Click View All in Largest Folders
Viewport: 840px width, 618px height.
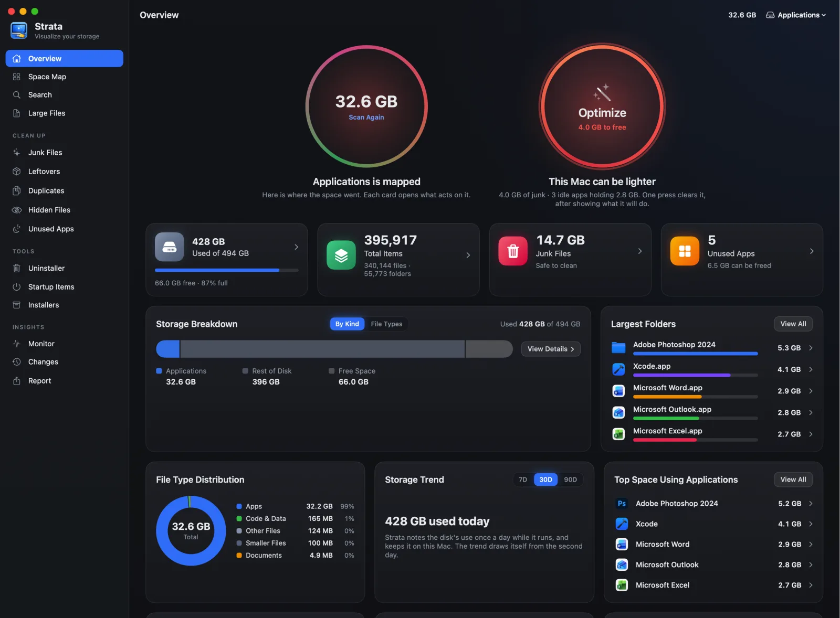(793, 324)
